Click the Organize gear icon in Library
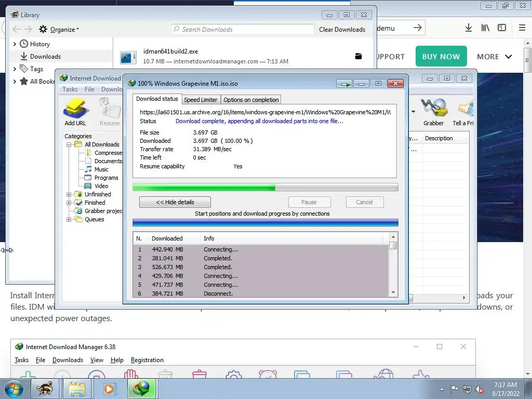 (x=43, y=29)
